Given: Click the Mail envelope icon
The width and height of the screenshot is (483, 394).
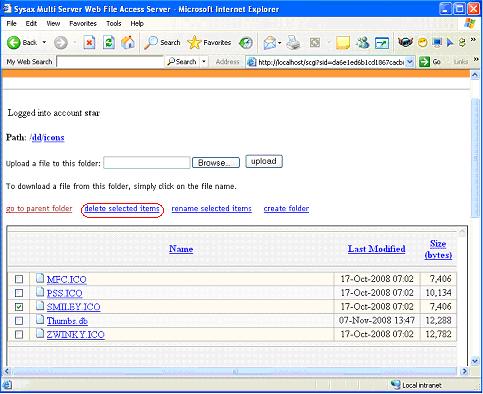Looking at the screenshot, I should coord(270,43).
